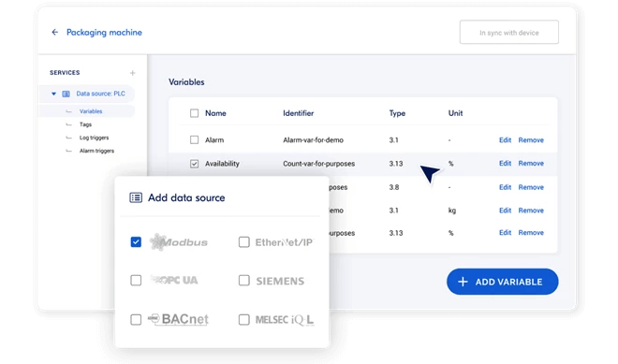
Task: Open the Alarm triggers sidebar item
Action: (x=96, y=151)
